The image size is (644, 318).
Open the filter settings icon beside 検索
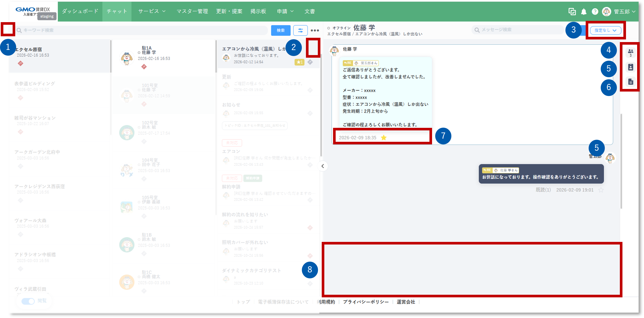300,30
